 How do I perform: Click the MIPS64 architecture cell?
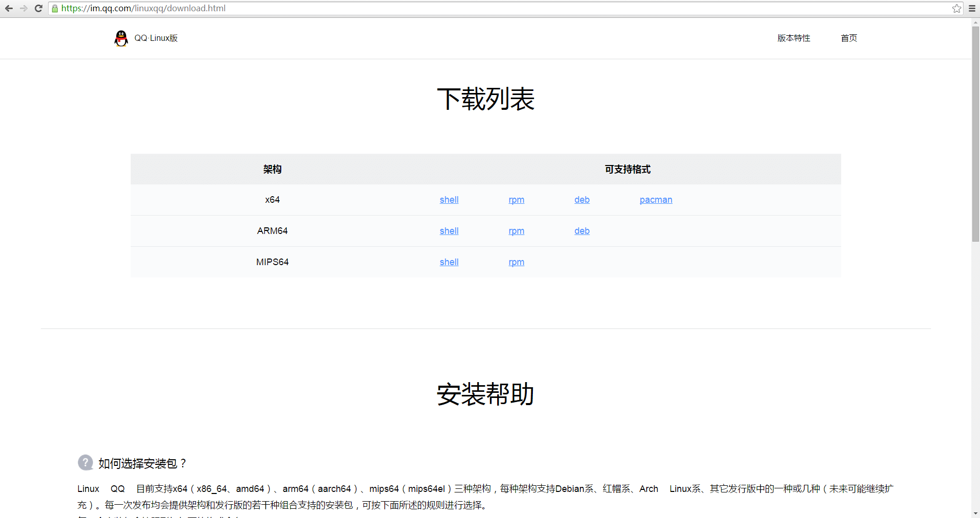point(273,262)
